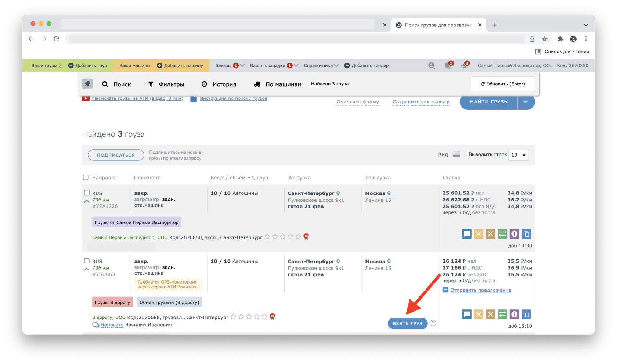Viewport: 617px width, 364px height.
Task: Click Инструкция по поиску грузов link
Action: point(234,98)
